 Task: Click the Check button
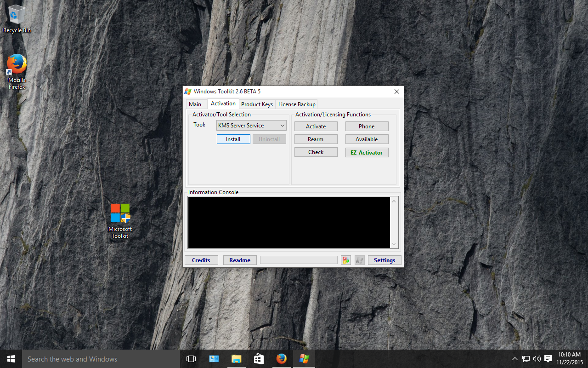click(316, 152)
